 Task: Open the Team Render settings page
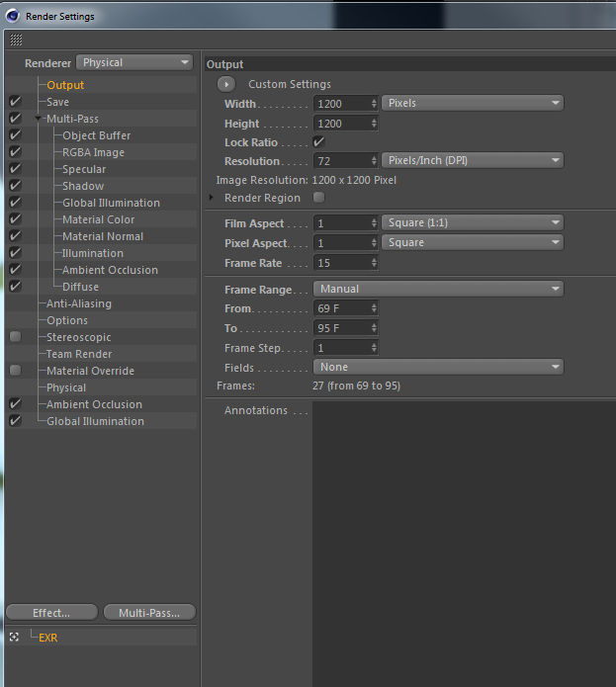coord(79,354)
